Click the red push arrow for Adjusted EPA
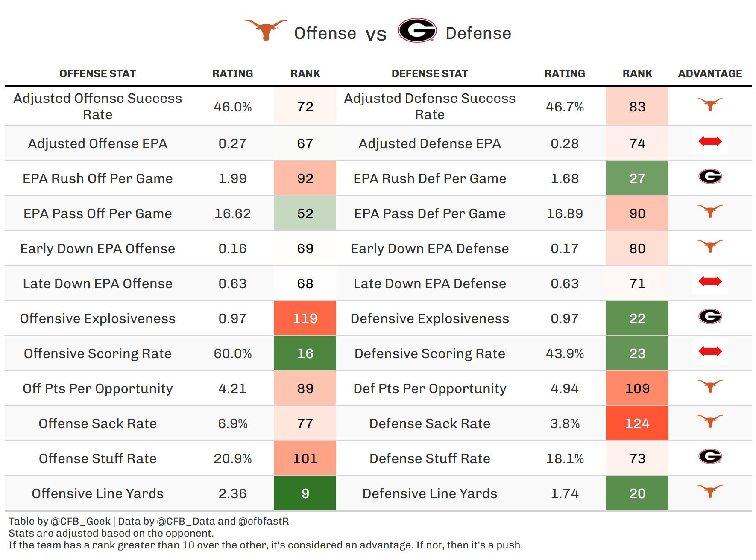 (710, 141)
